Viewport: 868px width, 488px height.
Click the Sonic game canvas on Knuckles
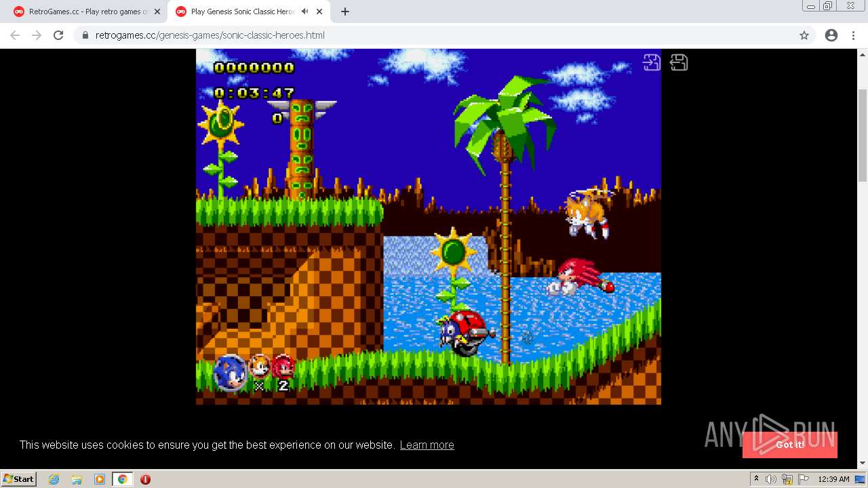click(581, 277)
